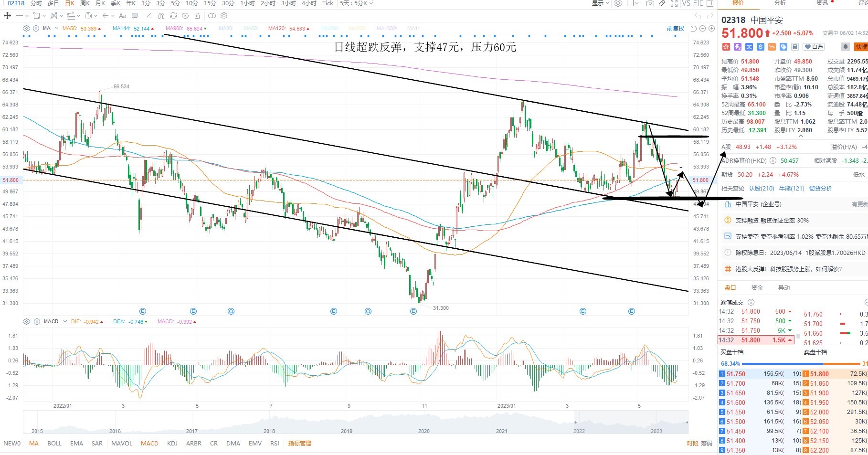Click the magnet snap tool icon
The image size is (868, 455).
pos(161,16)
